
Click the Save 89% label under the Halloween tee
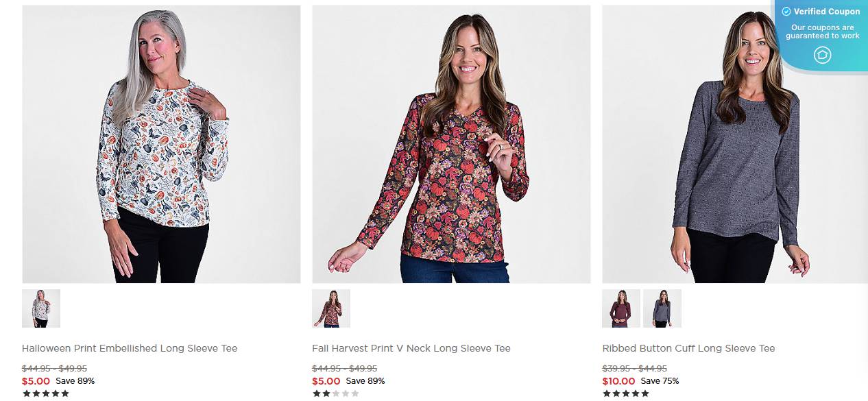tap(75, 381)
